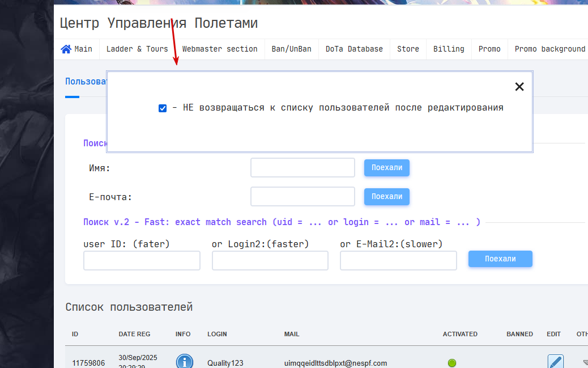The width and height of the screenshot is (588, 368).
Task: Focus the Е-почта input field
Action: point(302,196)
